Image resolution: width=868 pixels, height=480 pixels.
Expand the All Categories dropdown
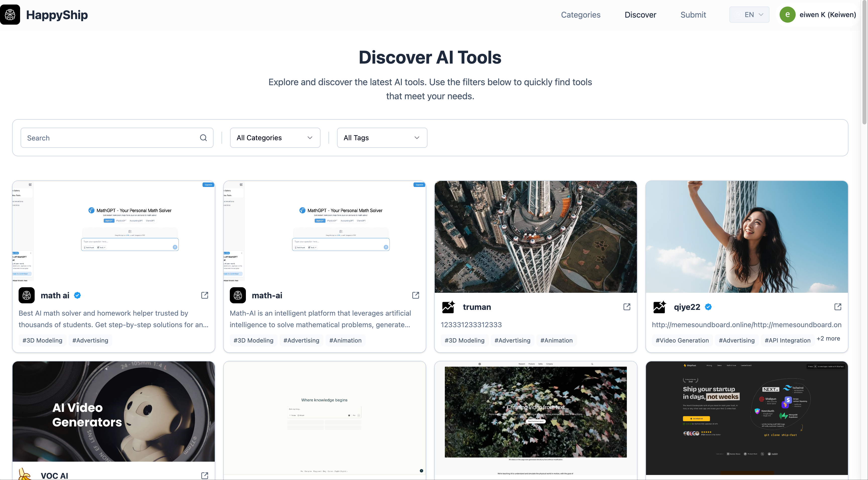click(275, 137)
